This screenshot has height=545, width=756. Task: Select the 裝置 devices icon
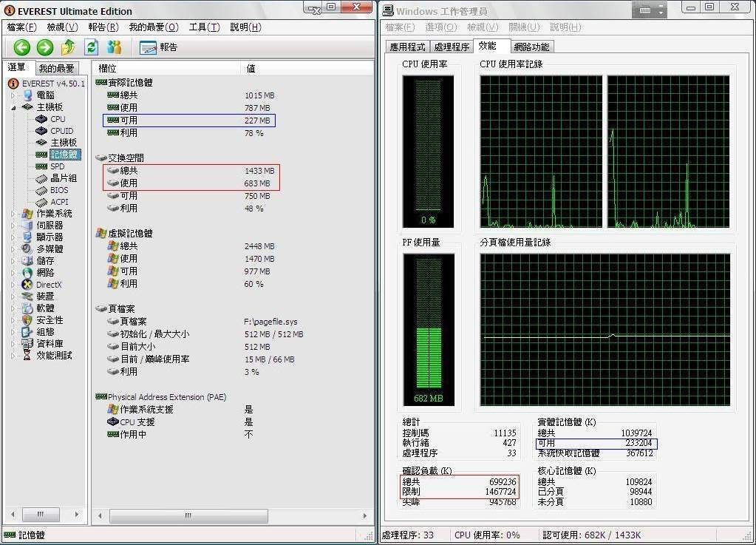click(27, 297)
